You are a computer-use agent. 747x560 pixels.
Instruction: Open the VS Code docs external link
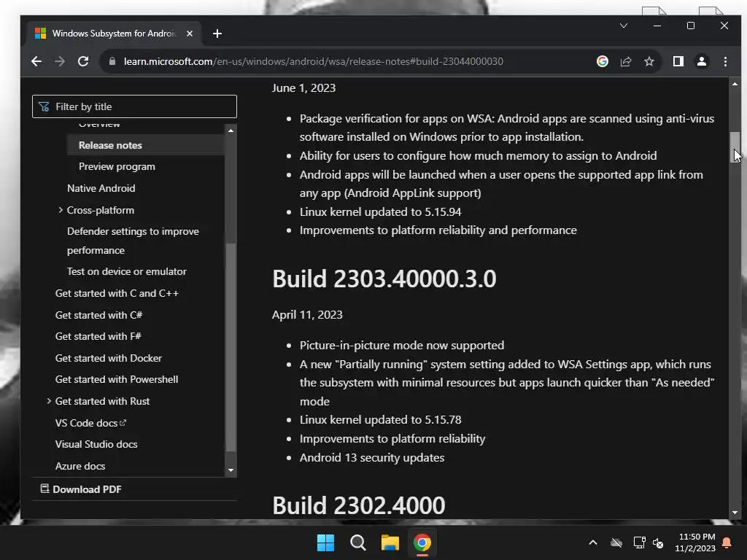coord(90,423)
